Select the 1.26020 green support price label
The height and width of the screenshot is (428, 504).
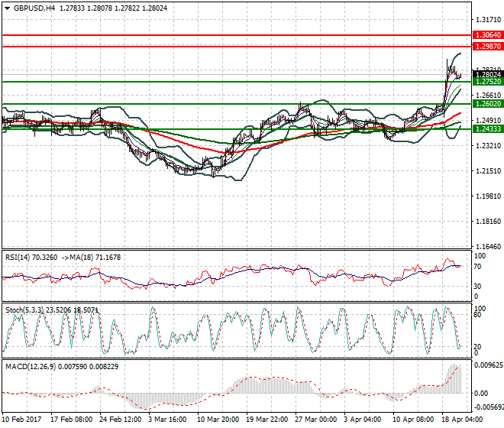488,104
